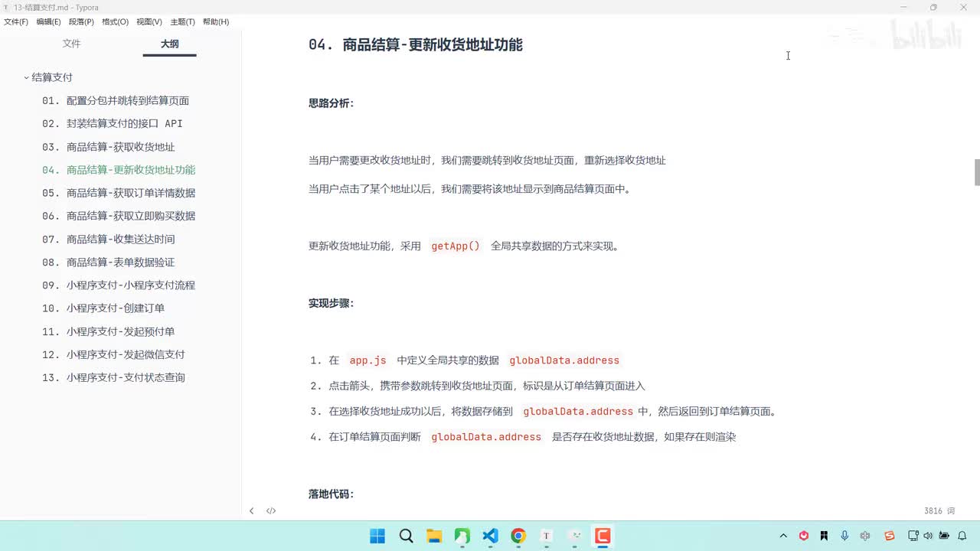The image size is (980, 551).
Task: Select 04. 商品结算-更新收货地址功能 outline item
Action: [119, 170]
